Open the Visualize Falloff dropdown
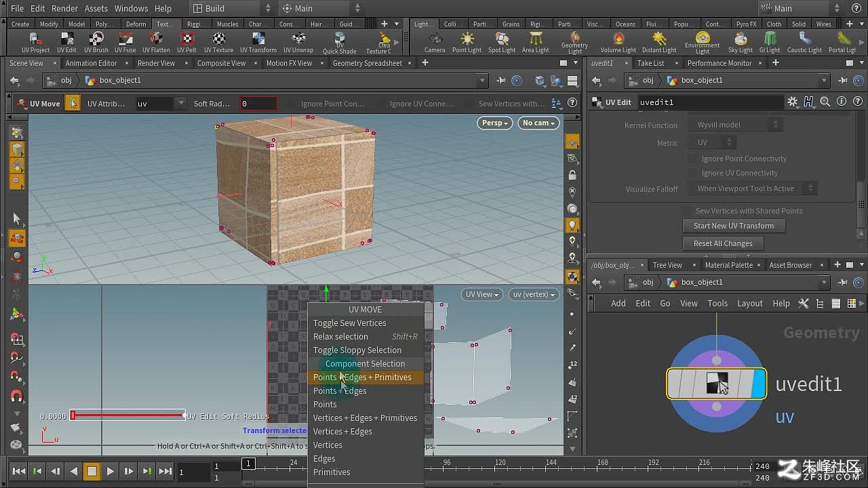This screenshot has height=488, width=868. click(x=754, y=188)
